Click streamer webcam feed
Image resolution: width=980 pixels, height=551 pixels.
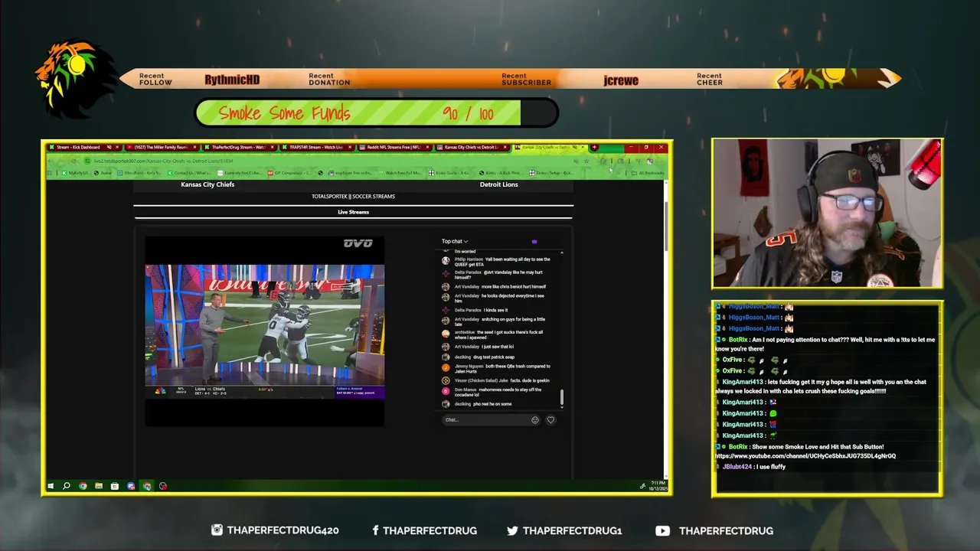(827, 214)
